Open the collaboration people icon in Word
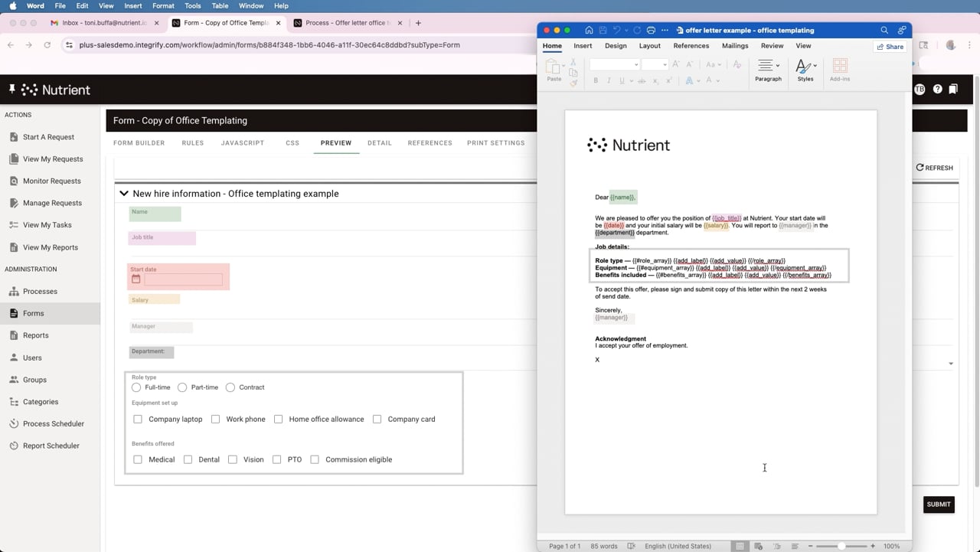 tap(902, 31)
